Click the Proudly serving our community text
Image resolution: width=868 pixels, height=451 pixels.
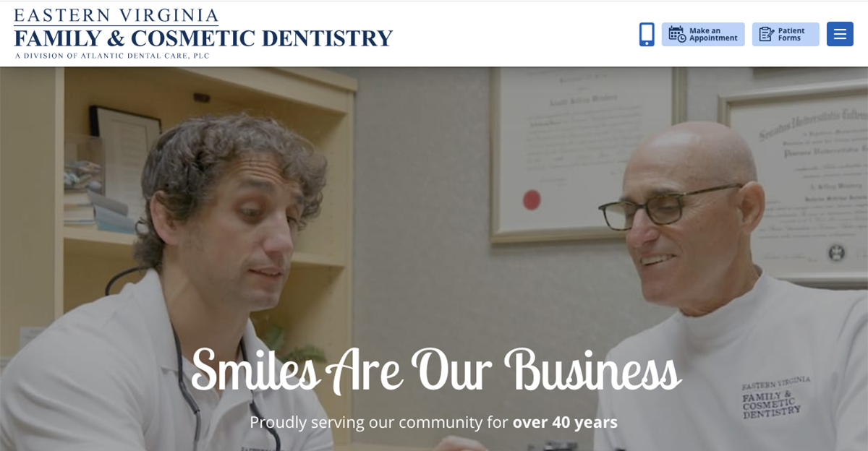pyautogui.click(x=379, y=422)
